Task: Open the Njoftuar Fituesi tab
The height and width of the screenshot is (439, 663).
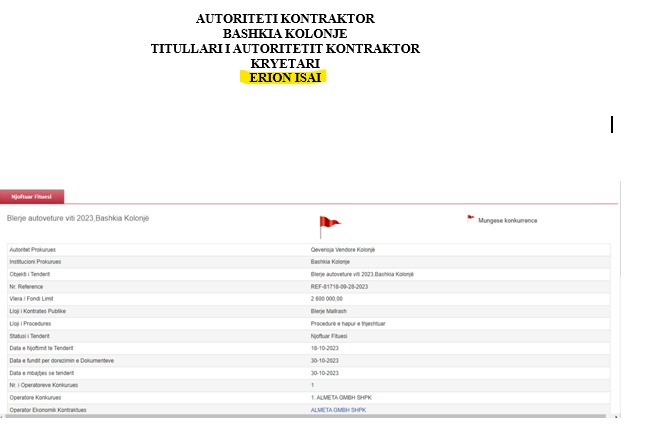Action: (32, 196)
